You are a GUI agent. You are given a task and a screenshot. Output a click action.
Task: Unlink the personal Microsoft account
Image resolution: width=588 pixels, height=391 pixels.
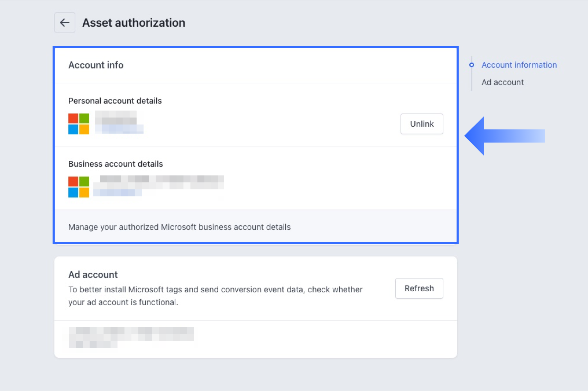[x=422, y=124]
